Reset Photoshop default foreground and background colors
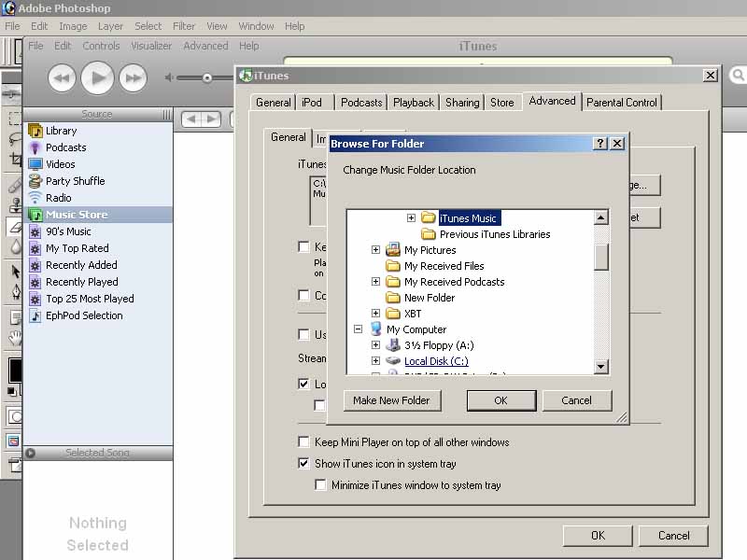 (11, 392)
